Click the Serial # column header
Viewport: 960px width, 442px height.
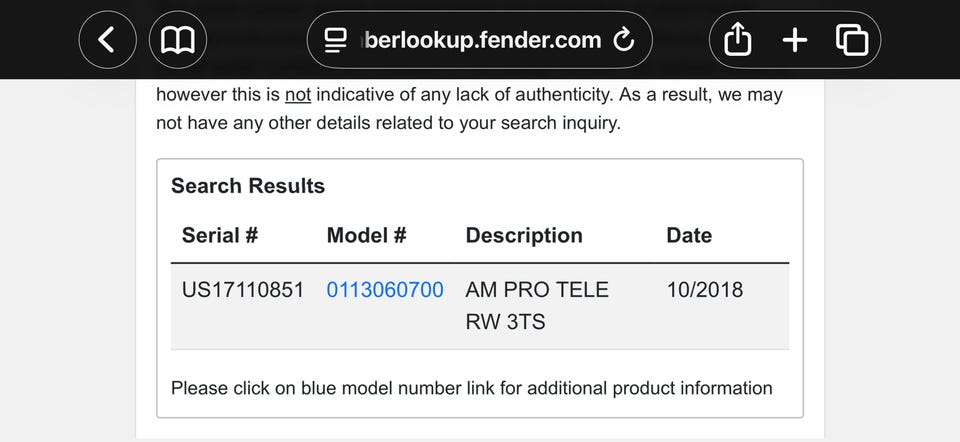(220, 236)
